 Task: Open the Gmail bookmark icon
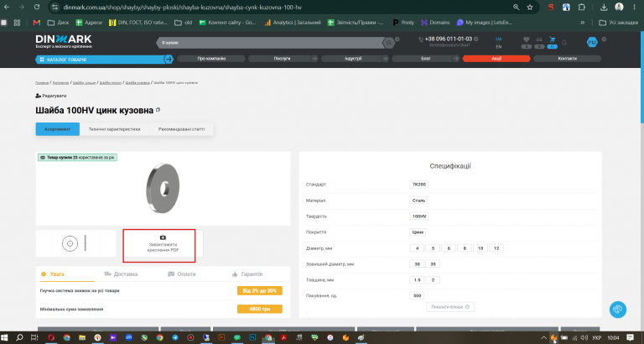[x=37, y=23]
